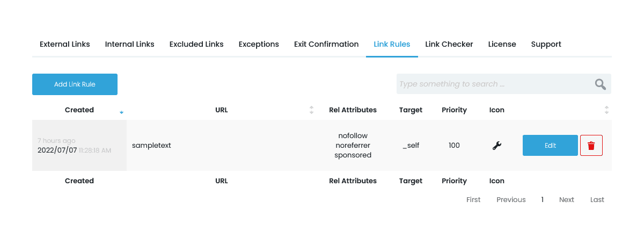This screenshot has height=230, width=644.
Task: Open the Excluded Links tab
Action: point(196,44)
